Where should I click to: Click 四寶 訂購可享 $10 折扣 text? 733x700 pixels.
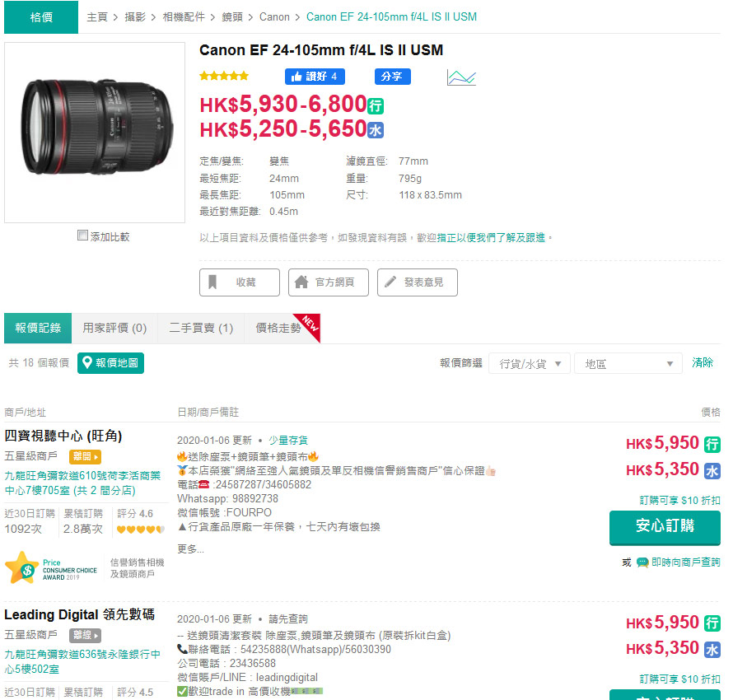click(679, 501)
